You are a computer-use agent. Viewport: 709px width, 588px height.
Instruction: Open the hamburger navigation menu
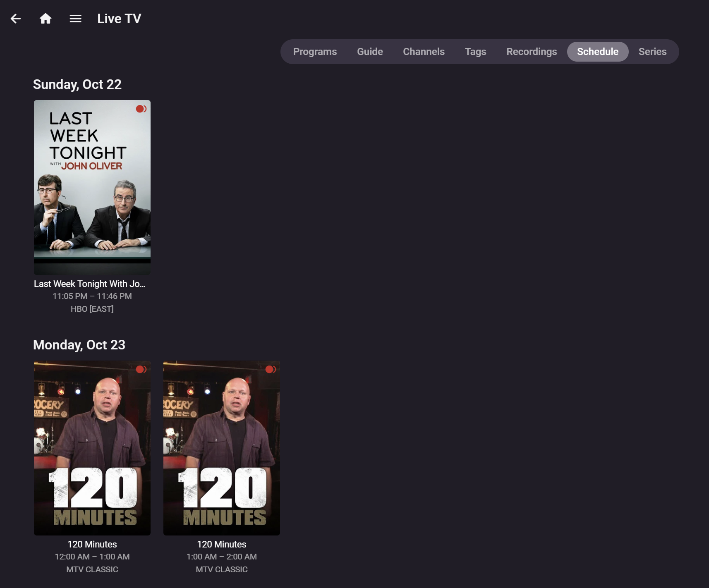75,19
